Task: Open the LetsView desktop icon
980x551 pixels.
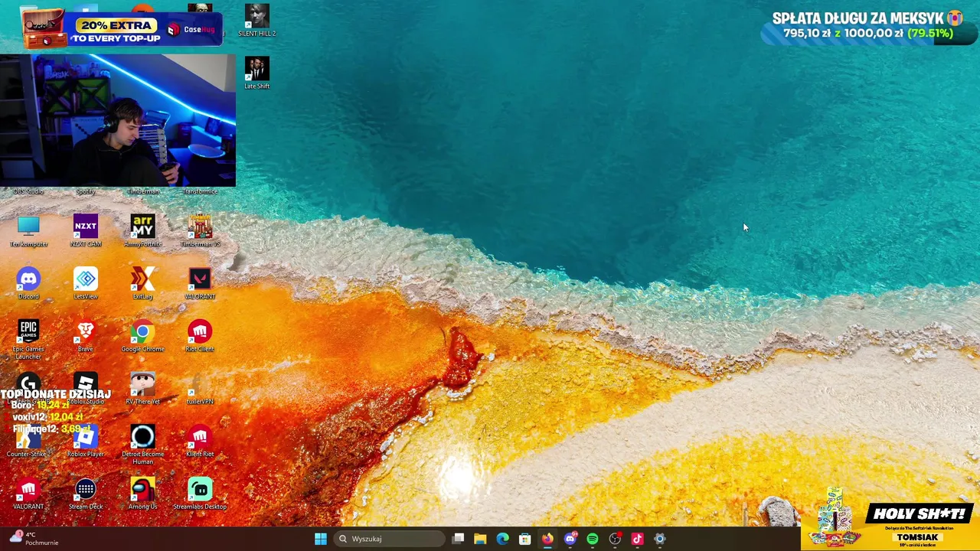Action: click(86, 283)
